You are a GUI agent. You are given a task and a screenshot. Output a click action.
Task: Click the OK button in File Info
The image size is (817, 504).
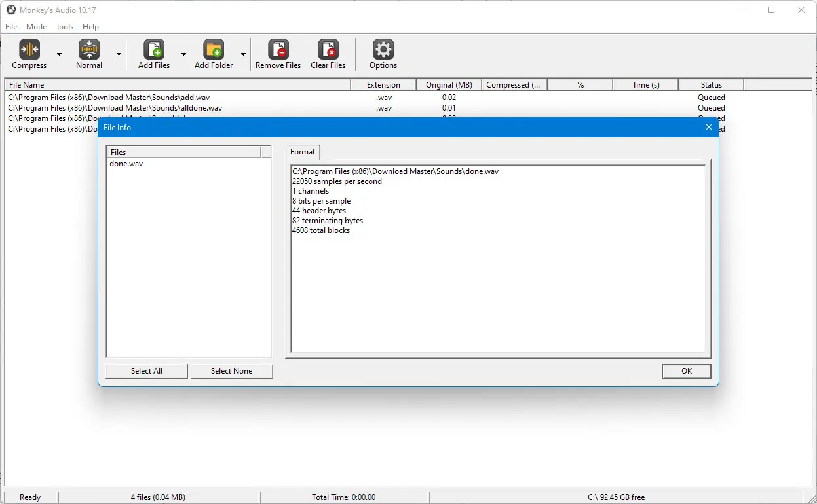[687, 371]
